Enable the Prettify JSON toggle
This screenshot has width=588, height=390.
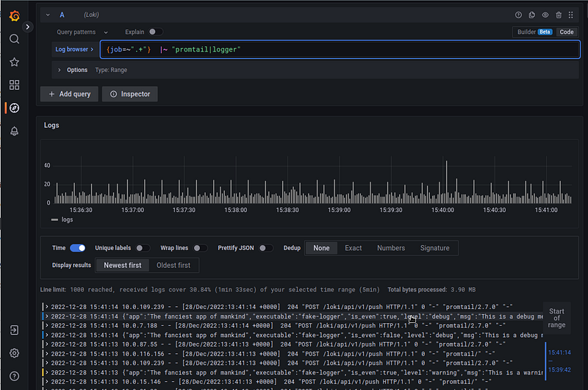coord(266,248)
